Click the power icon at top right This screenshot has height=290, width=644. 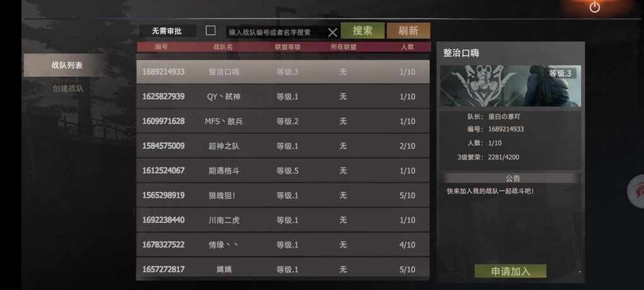(594, 7)
